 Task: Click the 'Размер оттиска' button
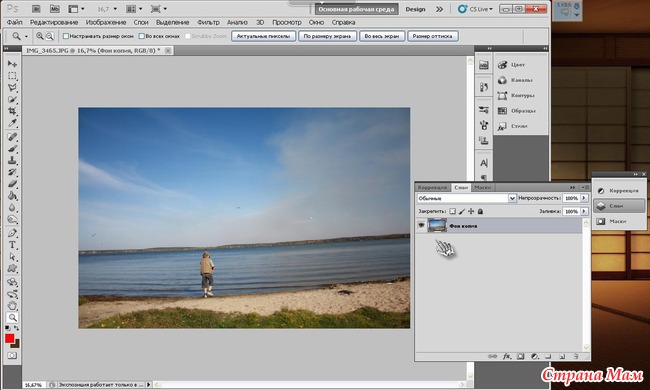click(x=432, y=36)
